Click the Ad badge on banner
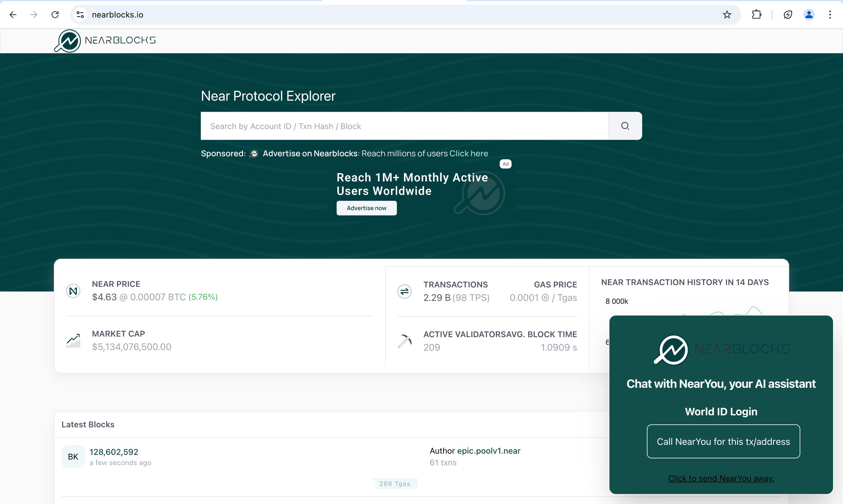Viewport: 843px width, 504px height. tap(506, 164)
